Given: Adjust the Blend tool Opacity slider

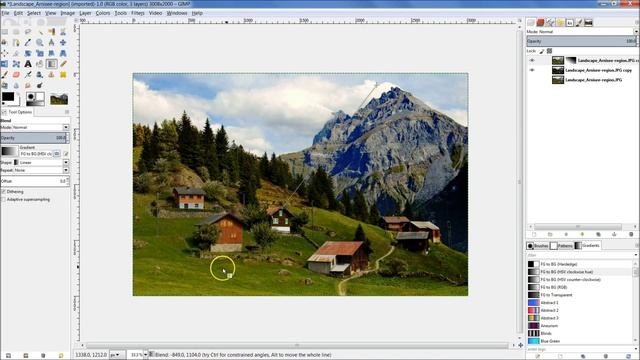Looking at the screenshot, I should (x=34, y=138).
